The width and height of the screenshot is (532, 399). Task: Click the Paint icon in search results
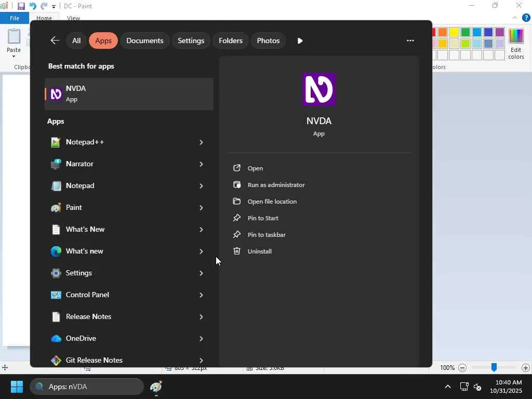pos(56,207)
